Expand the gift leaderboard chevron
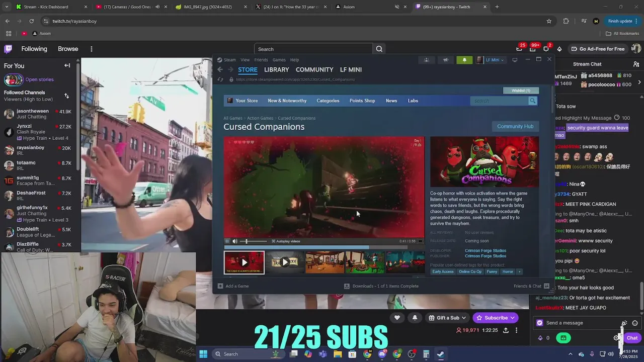 click(639, 82)
